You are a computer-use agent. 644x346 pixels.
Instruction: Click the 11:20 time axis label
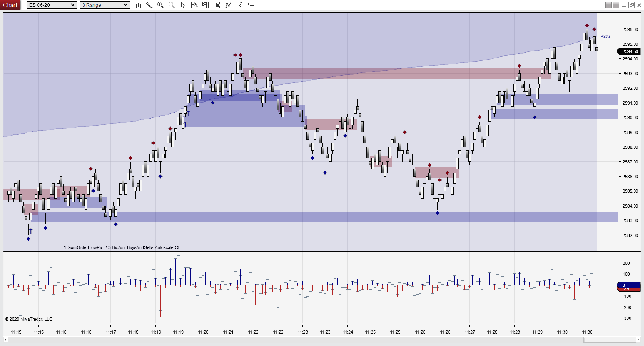pyautogui.click(x=203, y=332)
